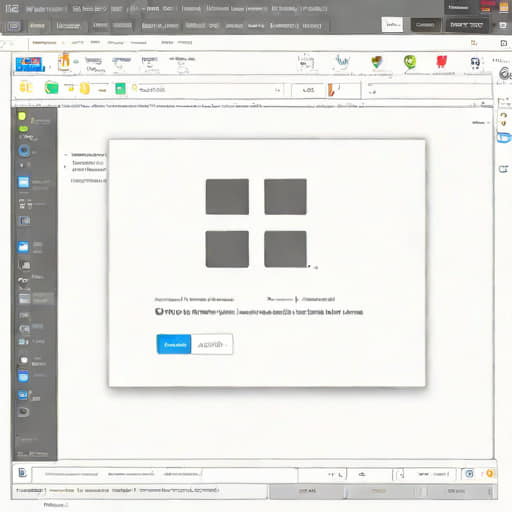Click the blue highlighted icon on the right edge panel
Screen dimensions: 512x512
pos(503,137)
